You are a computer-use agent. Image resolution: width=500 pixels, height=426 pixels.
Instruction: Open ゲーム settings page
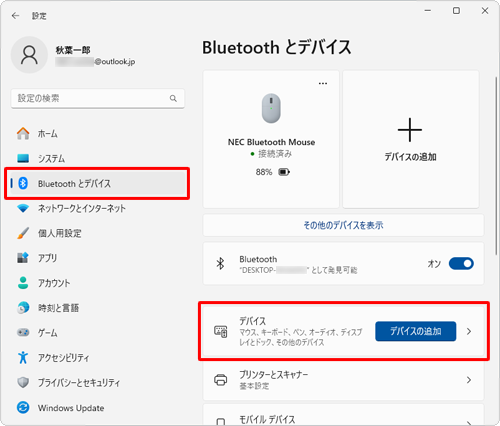click(x=97, y=333)
